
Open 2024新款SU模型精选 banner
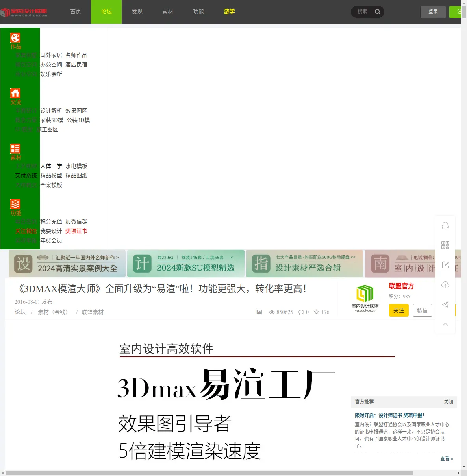(186, 264)
